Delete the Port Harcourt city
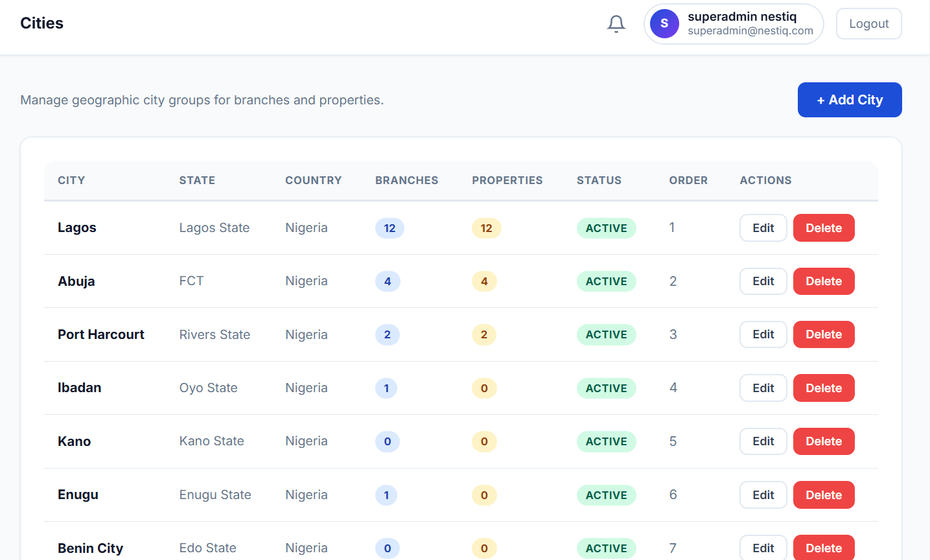 pyautogui.click(x=824, y=334)
